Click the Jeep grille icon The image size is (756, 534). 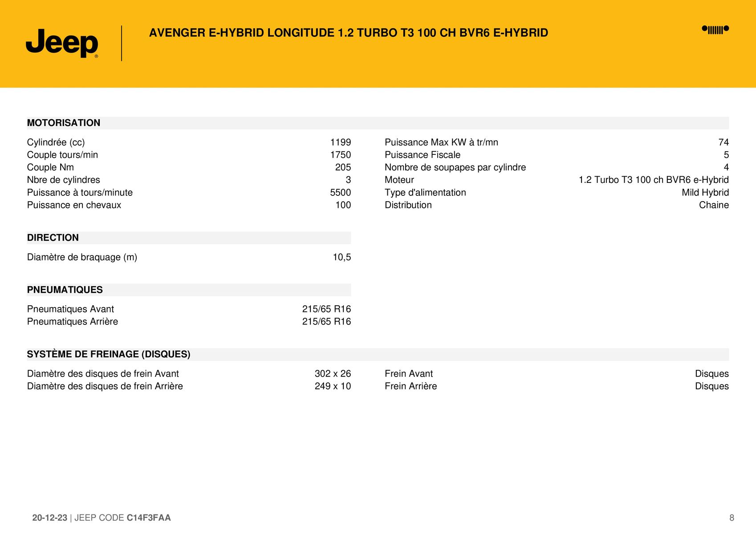click(x=715, y=29)
